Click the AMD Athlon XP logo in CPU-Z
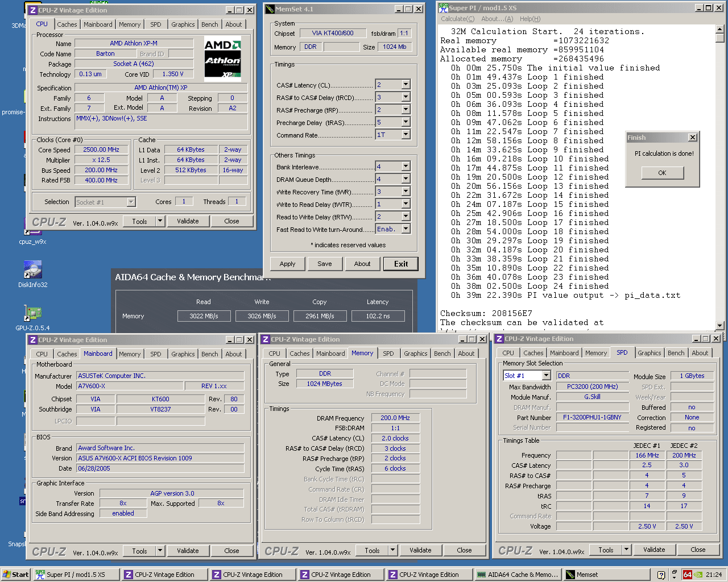The image size is (728, 582). 222,59
